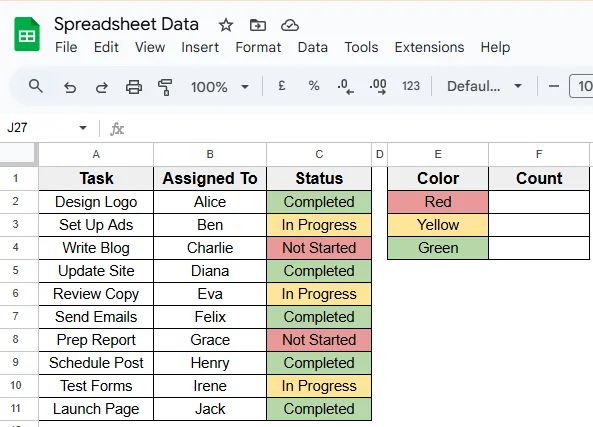This screenshot has height=427, width=593.
Task: Select Felix's Completed status cell
Action: [319, 317]
